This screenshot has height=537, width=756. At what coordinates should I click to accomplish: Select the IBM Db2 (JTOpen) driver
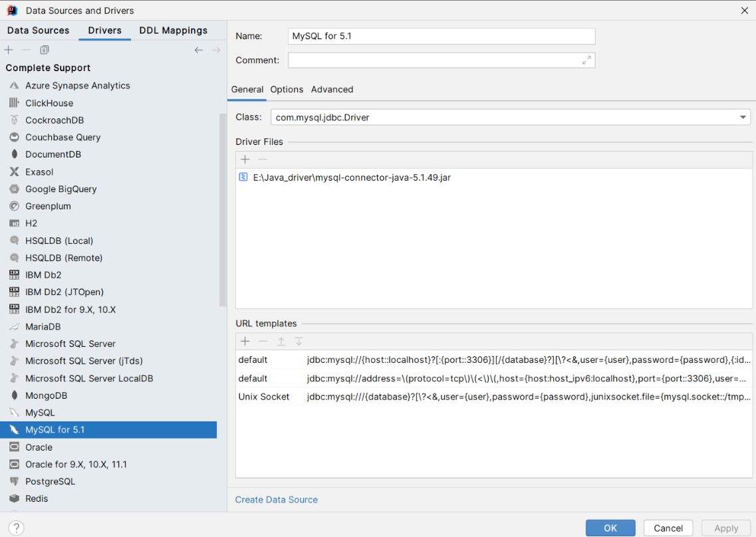pyautogui.click(x=108, y=292)
